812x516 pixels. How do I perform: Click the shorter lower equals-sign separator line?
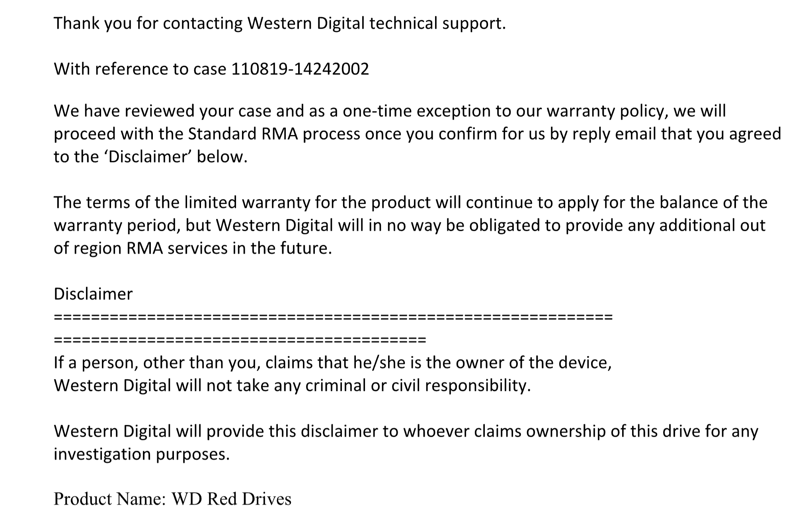click(x=240, y=340)
